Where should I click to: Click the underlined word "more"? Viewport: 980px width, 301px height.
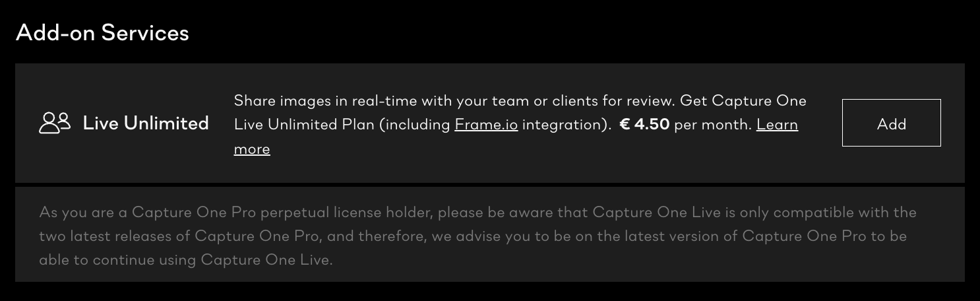[x=252, y=149]
